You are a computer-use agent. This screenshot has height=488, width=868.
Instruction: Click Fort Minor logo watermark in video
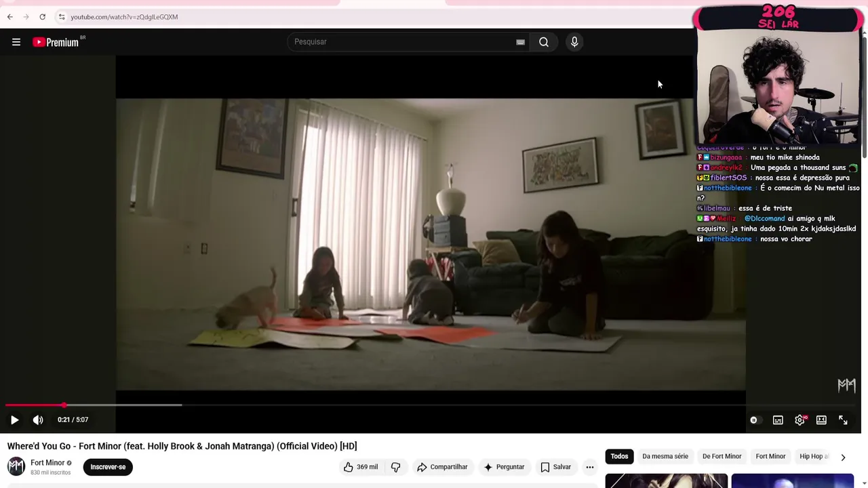pos(846,385)
